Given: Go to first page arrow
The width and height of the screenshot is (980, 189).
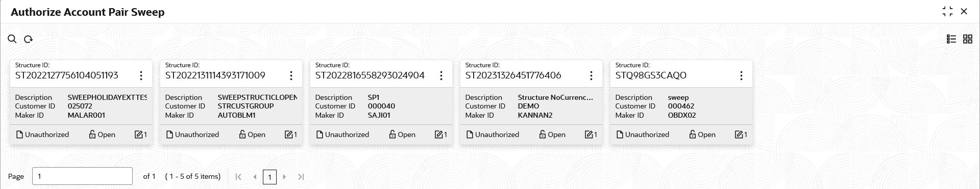Looking at the screenshot, I should [x=238, y=177].
